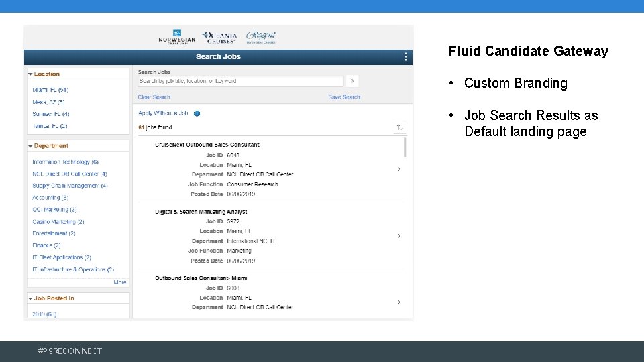Viewport: 644px width, 362px height.
Task: Filter by Accounting (3) department
Action: coord(50,197)
